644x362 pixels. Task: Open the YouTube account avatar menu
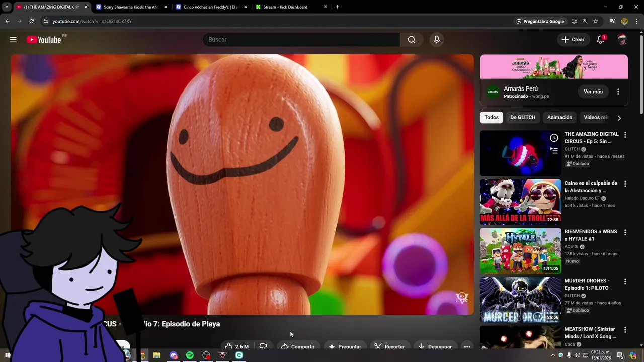(x=622, y=40)
